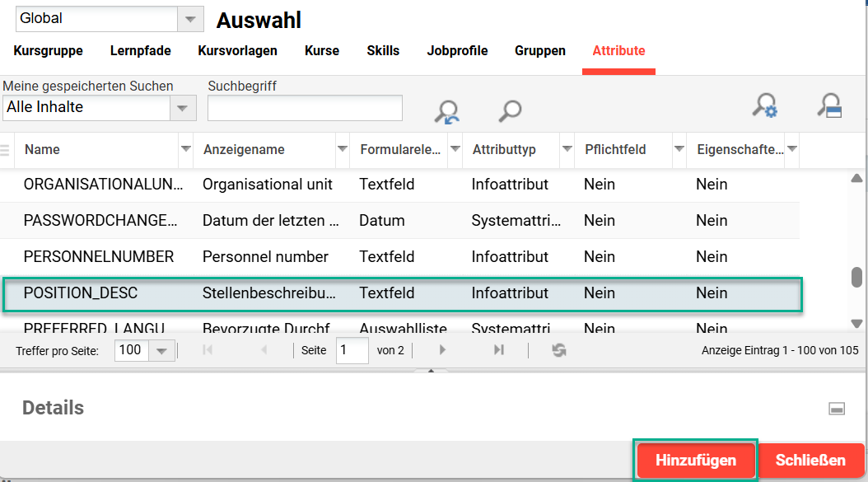Viewport: 868px width, 482px height.
Task: Click the previous page arrow icon
Action: click(264, 349)
